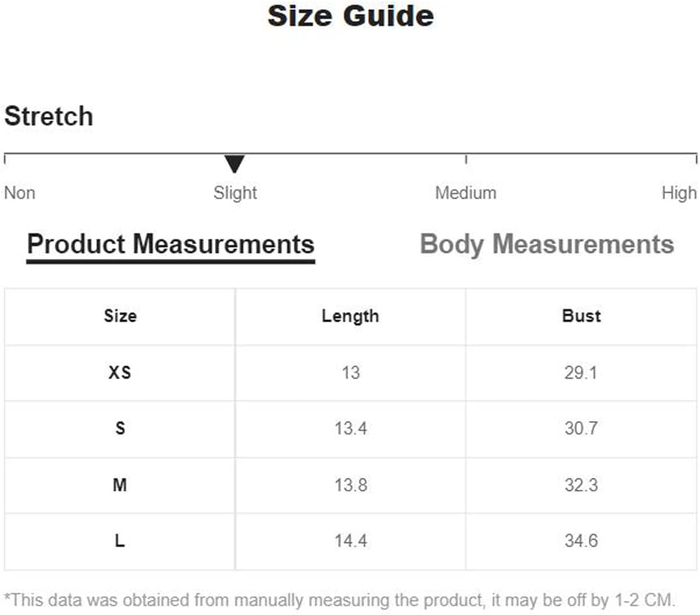Select the M size row
The height and width of the screenshot is (615, 700).
(x=350, y=485)
